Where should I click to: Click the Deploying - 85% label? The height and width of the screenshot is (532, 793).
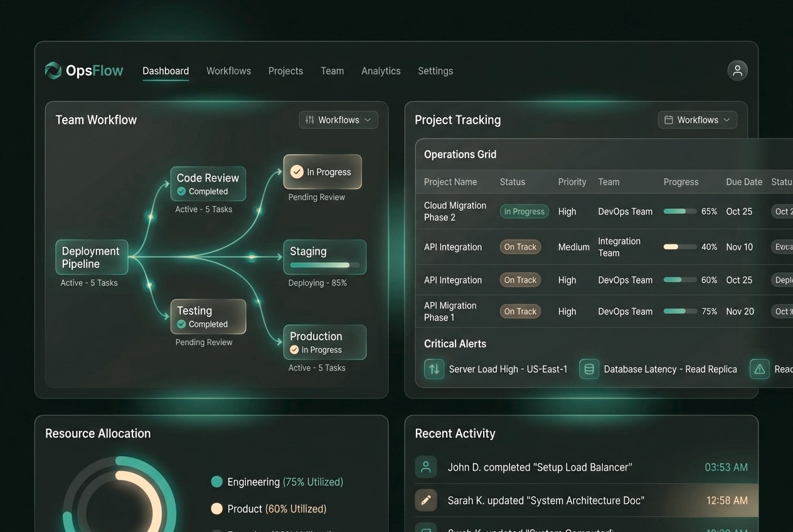tap(317, 283)
